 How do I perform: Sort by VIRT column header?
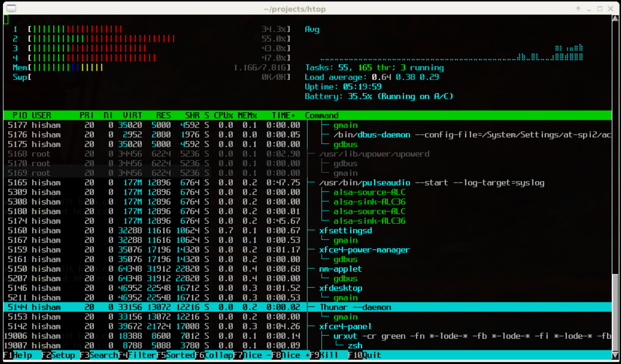pos(133,115)
